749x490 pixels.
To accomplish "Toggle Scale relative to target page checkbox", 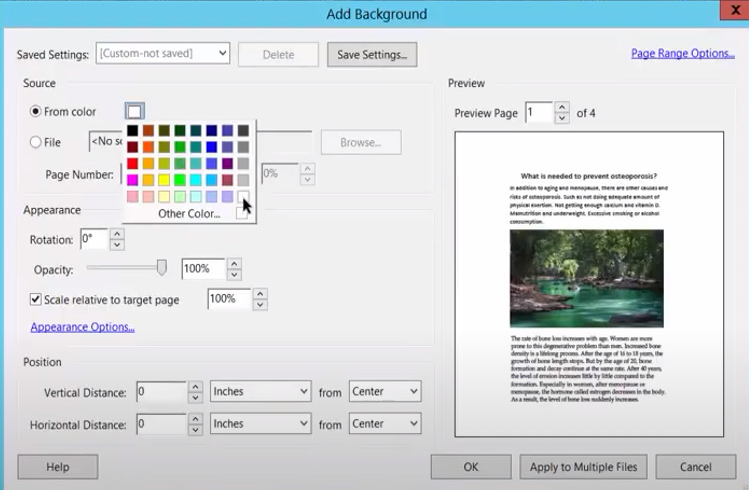I will (35, 299).
